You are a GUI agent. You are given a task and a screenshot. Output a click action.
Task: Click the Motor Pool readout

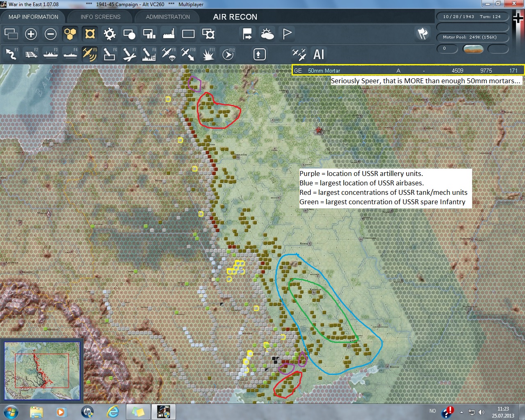pos(472,37)
